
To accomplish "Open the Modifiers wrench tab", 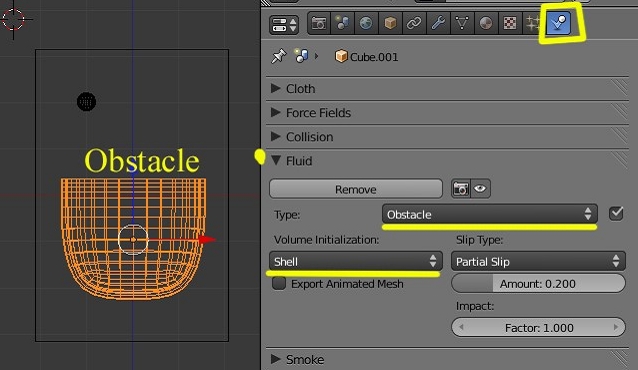I will pyautogui.click(x=438, y=23).
